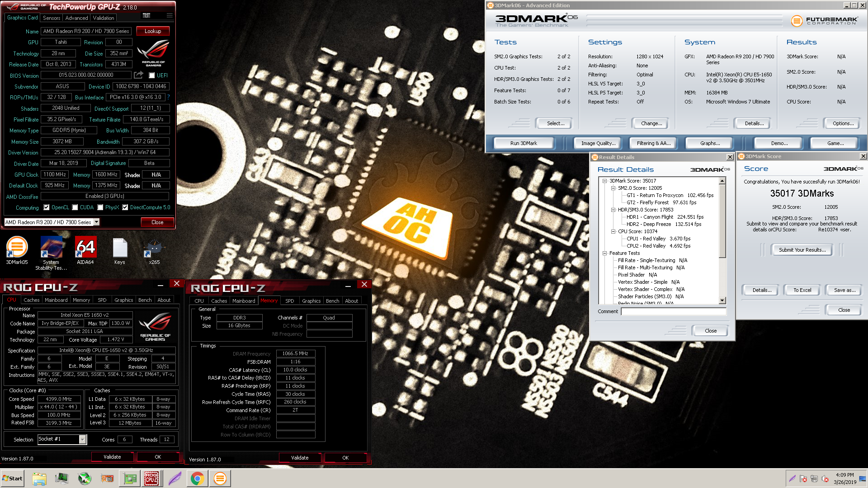Click the Action Center flag tray icon
Image resolution: width=868 pixels, height=488 pixels.
click(803, 479)
